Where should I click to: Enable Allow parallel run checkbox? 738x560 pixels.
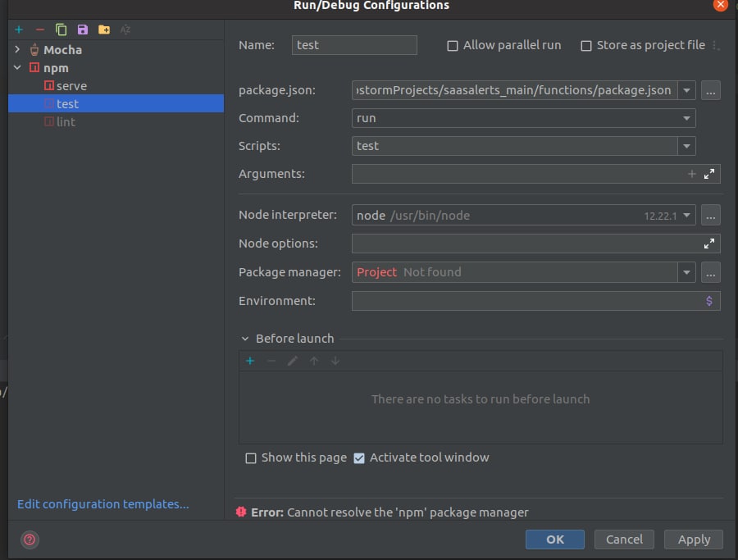click(x=453, y=46)
